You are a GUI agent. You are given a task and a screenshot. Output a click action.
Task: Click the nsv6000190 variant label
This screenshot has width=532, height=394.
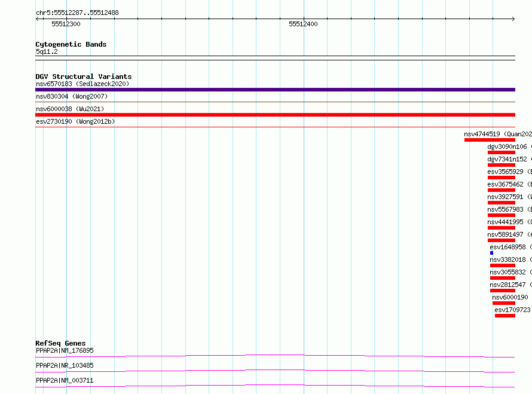510,297
